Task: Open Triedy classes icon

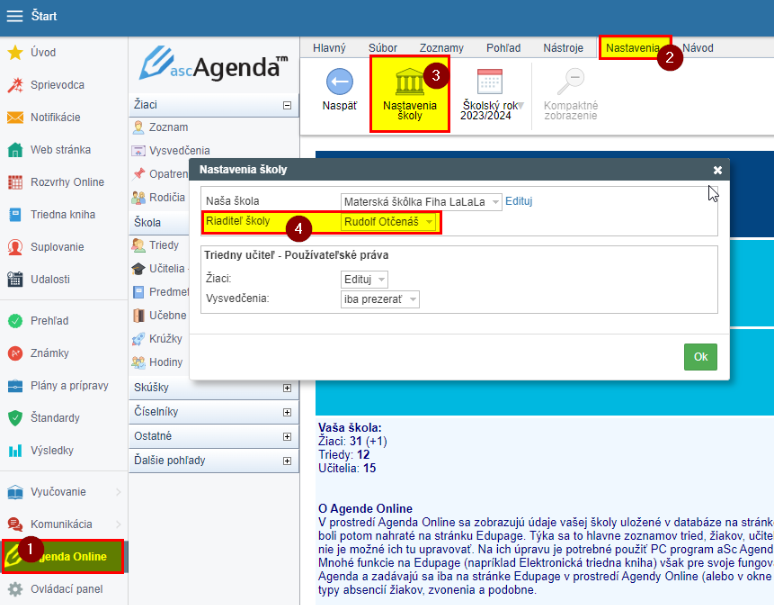Action: click(x=138, y=245)
